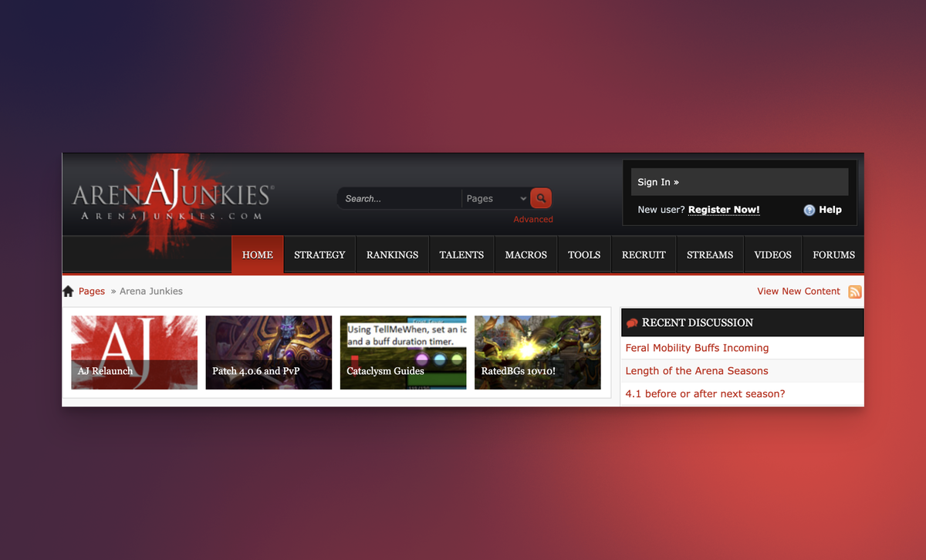This screenshot has width=926, height=560.
Task: Open the Pages search scope dropdown
Action: (495, 198)
